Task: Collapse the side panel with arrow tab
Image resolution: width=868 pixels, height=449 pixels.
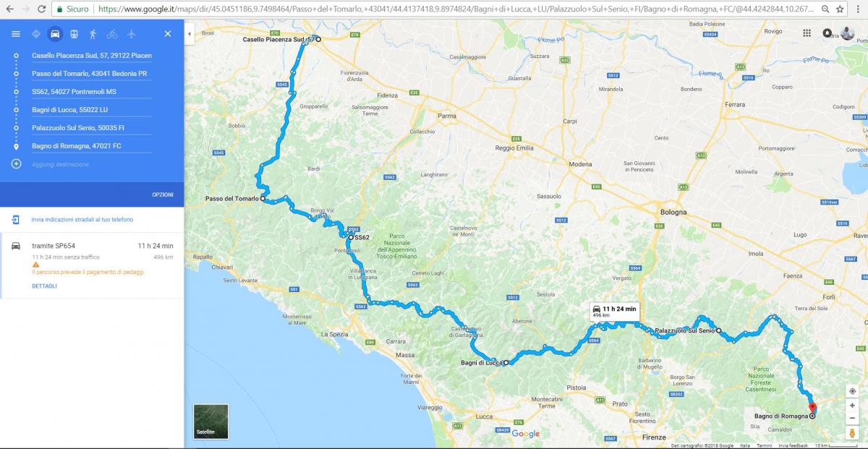Action: [x=190, y=33]
